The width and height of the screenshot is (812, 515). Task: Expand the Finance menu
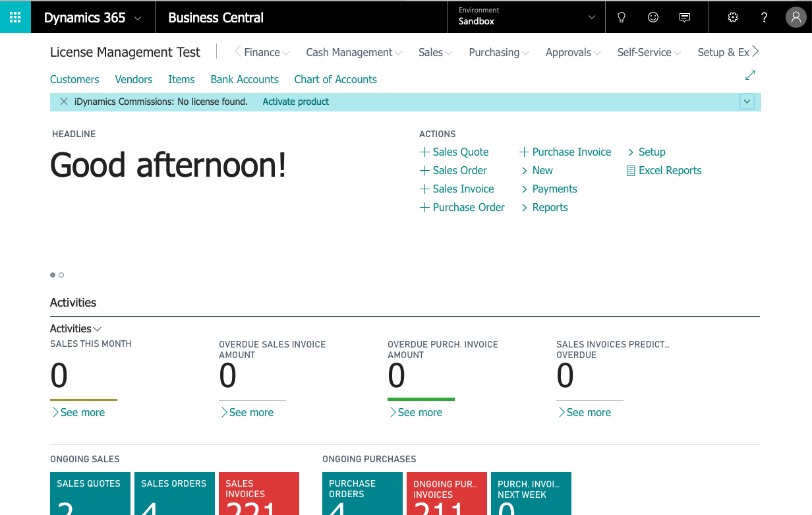[267, 52]
